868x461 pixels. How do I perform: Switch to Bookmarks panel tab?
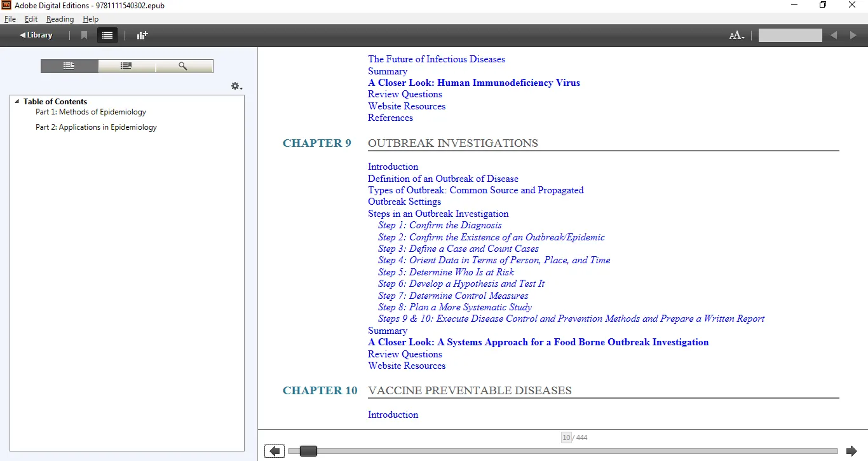[x=126, y=66]
